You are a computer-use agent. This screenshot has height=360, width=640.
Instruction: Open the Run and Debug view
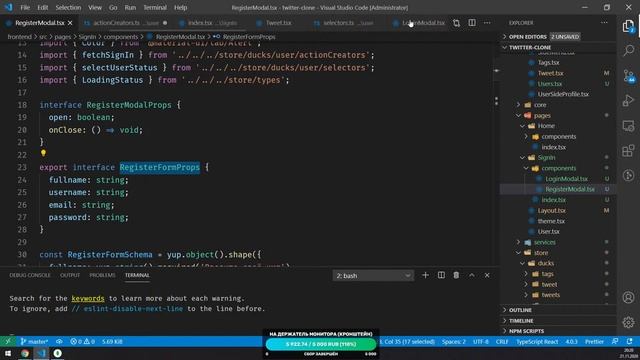coord(629,100)
